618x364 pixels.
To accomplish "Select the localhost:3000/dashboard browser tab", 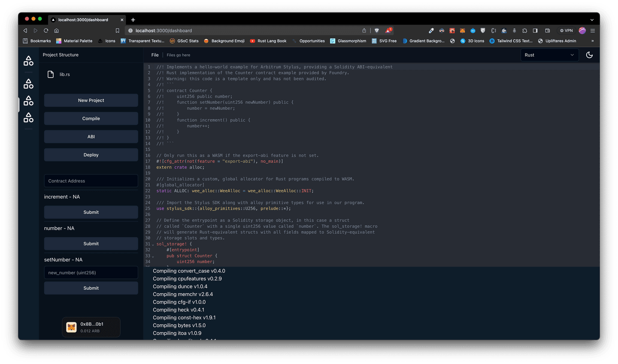I will coord(87,20).
